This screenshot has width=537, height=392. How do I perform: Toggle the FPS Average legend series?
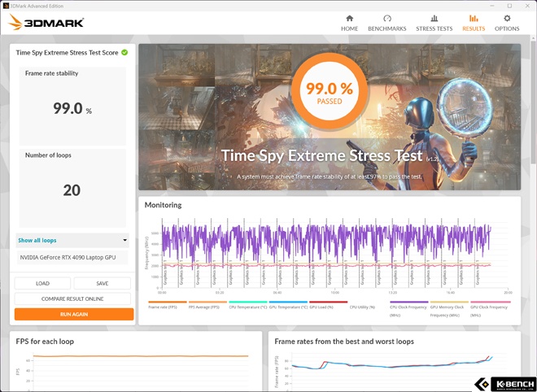[x=207, y=305]
